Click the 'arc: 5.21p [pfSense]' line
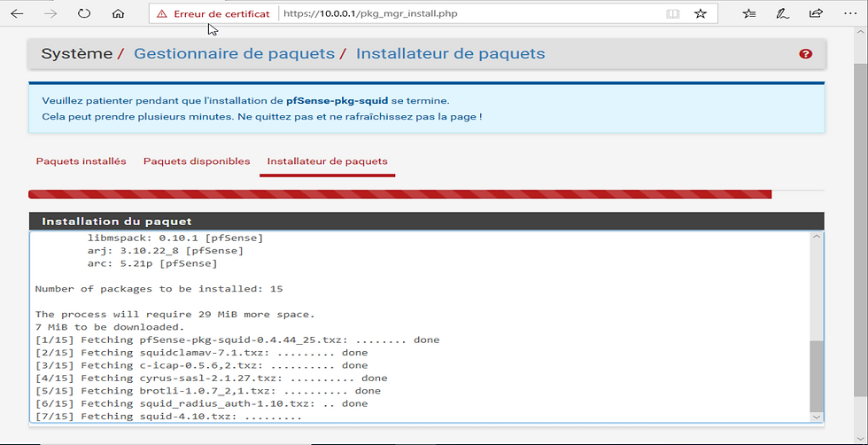This screenshot has height=445, width=868. (152, 264)
